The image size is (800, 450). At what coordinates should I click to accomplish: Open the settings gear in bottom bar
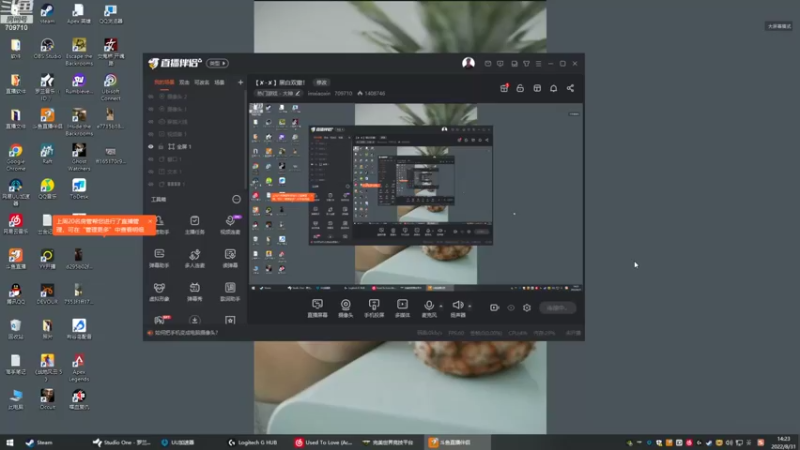[527, 308]
